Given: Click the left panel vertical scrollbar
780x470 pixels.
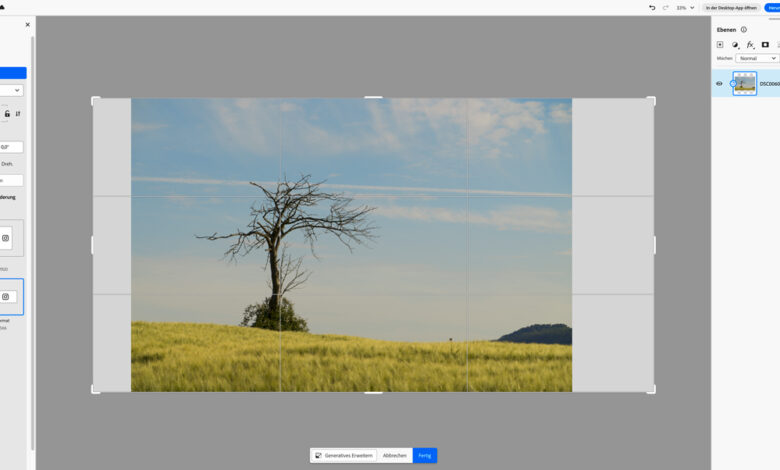Looking at the screenshot, I should point(33,243).
